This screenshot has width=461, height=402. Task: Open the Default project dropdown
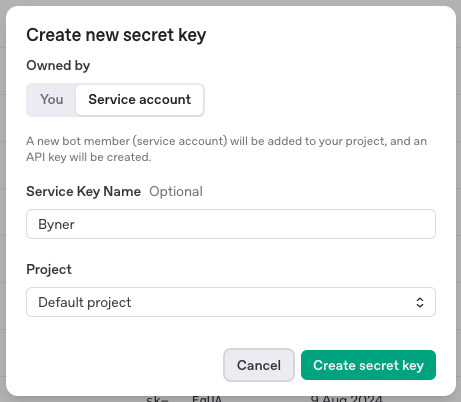(x=231, y=302)
